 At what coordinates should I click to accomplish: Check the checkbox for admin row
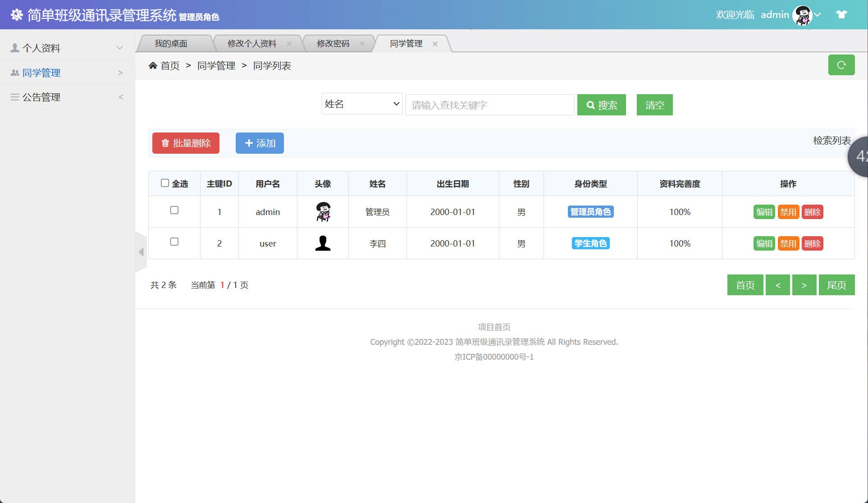(x=174, y=210)
